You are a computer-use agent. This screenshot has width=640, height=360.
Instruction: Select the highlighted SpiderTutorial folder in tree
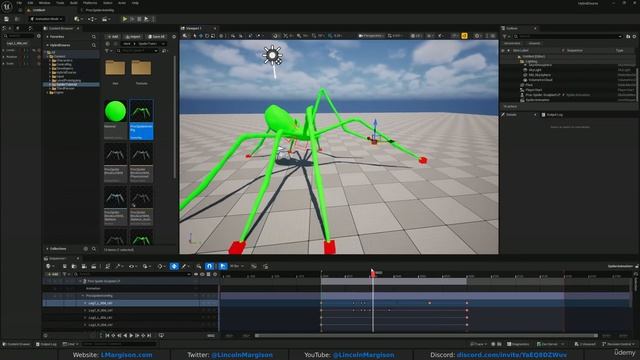point(72,84)
